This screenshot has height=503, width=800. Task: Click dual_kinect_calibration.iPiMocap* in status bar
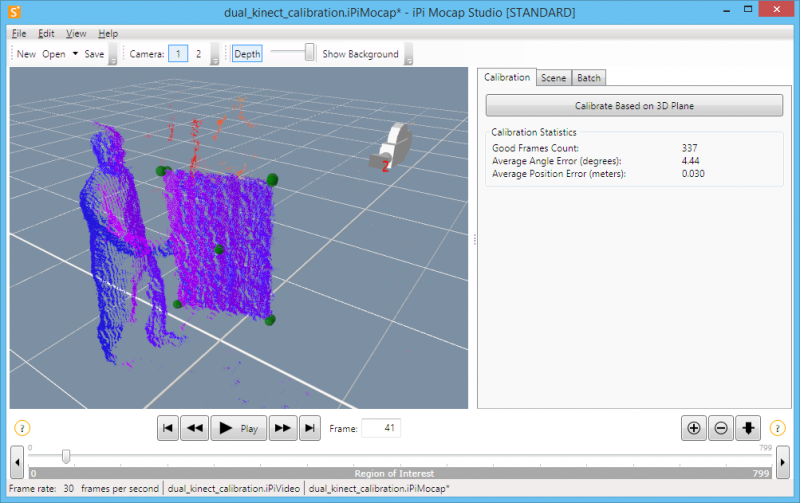379,488
